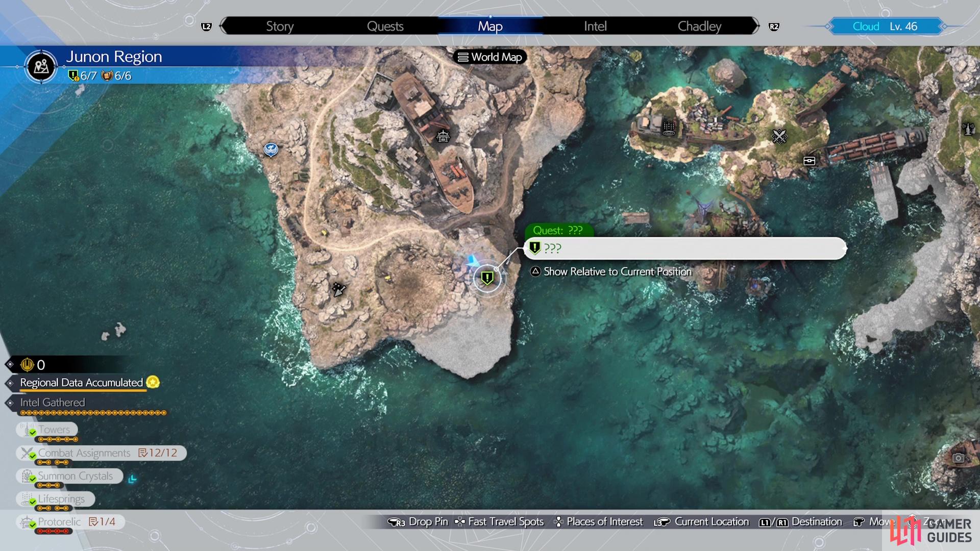
Task: Select the house marker on the shipwreck
Action: 443,136
